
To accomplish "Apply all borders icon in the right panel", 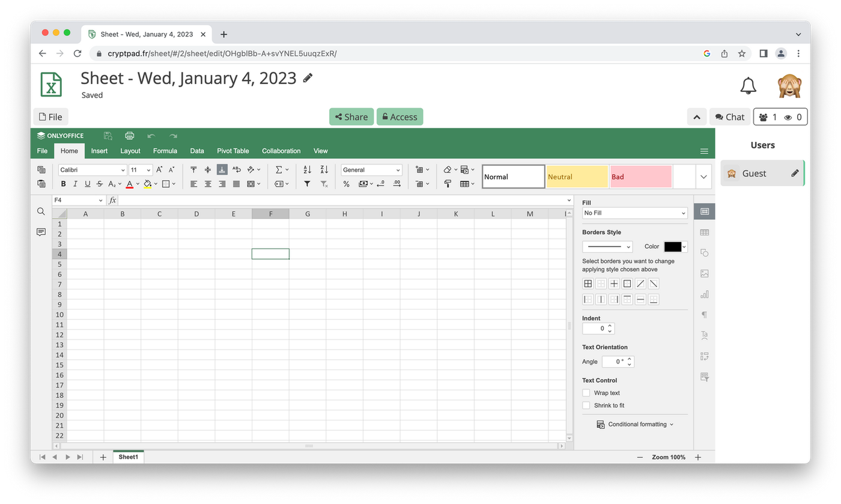I will (x=588, y=284).
